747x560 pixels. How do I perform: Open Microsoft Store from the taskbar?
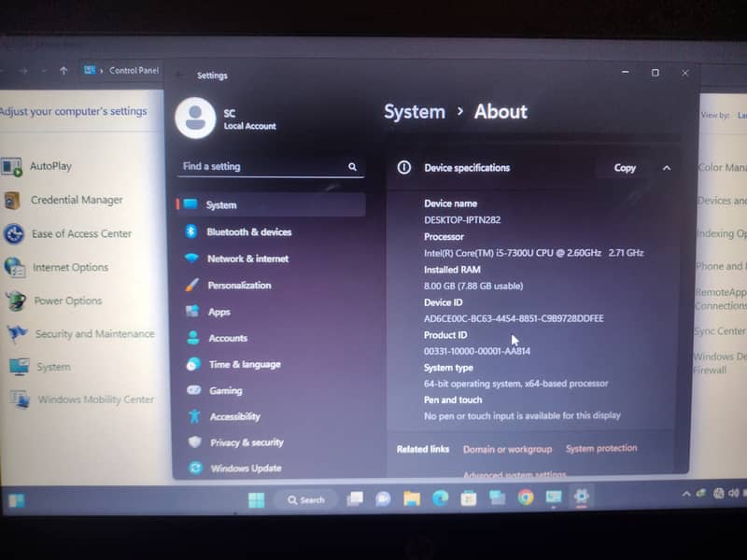(469, 498)
